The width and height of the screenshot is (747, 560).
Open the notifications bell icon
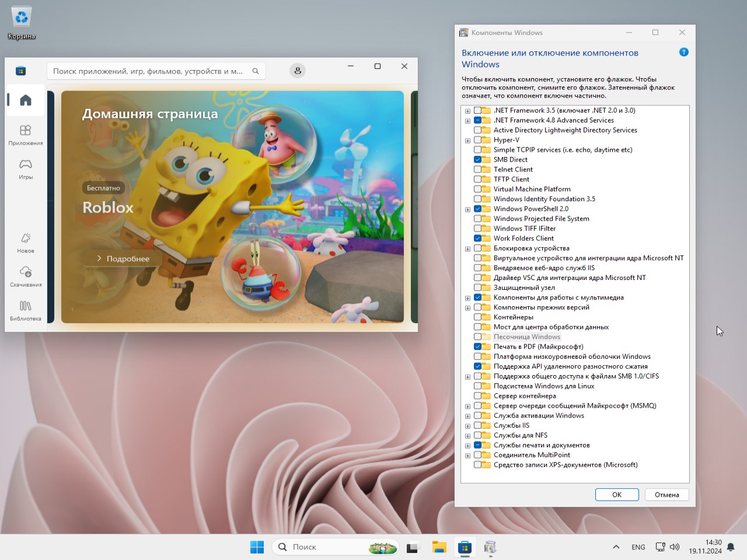[x=731, y=547]
